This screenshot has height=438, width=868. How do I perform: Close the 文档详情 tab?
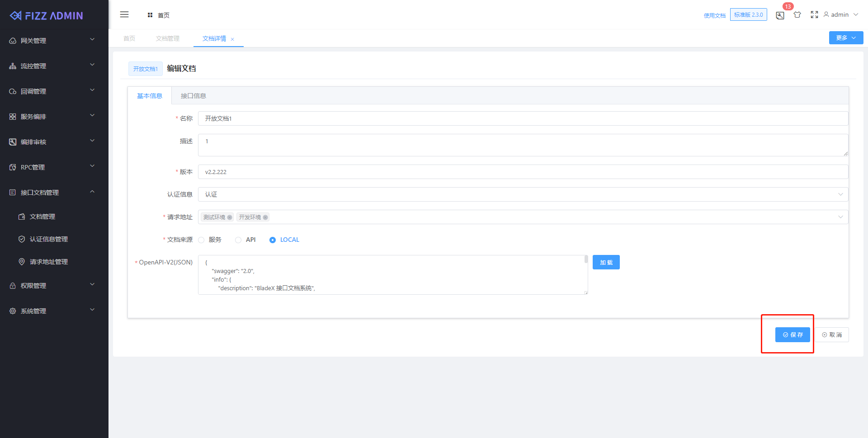pyautogui.click(x=232, y=39)
